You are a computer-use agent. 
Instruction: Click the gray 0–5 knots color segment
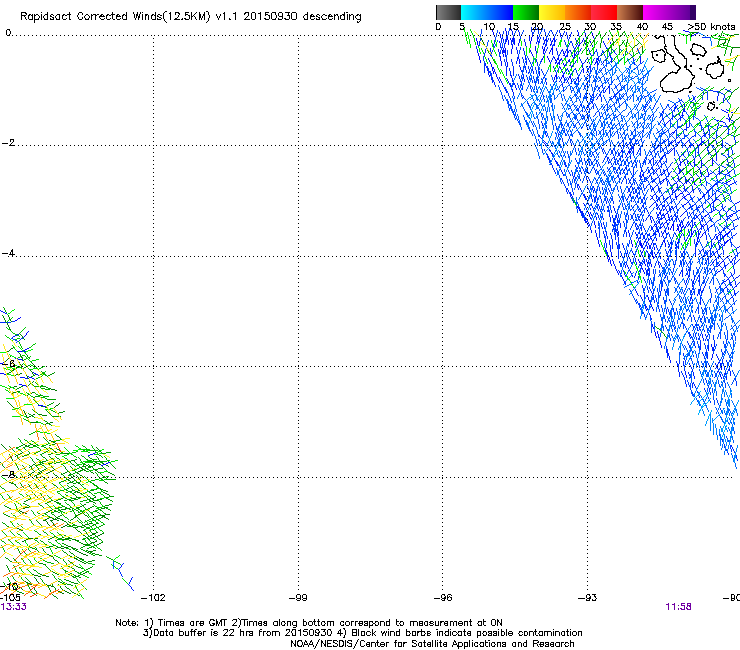pos(448,12)
